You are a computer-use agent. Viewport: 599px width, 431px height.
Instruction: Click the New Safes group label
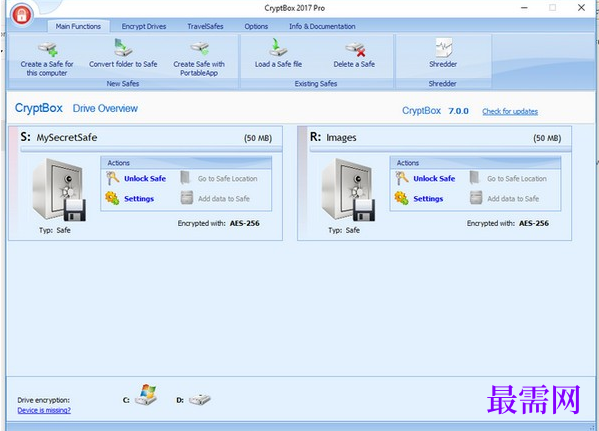pyautogui.click(x=123, y=83)
